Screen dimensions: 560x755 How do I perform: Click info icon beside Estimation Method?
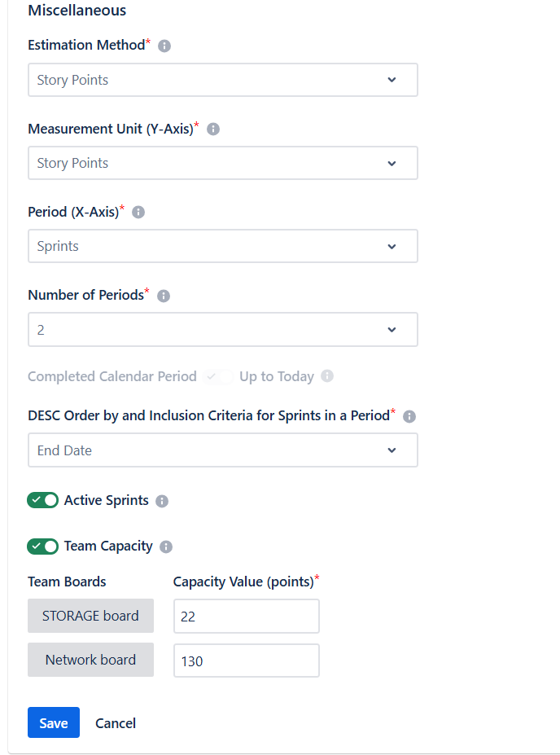coord(164,46)
